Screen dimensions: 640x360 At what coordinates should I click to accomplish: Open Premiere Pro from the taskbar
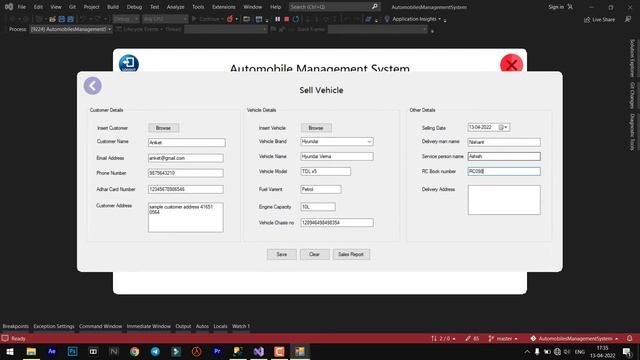tap(217, 351)
